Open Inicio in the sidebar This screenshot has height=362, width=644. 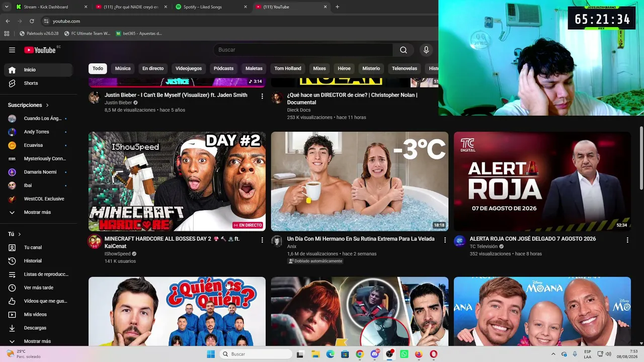tap(38, 70)
